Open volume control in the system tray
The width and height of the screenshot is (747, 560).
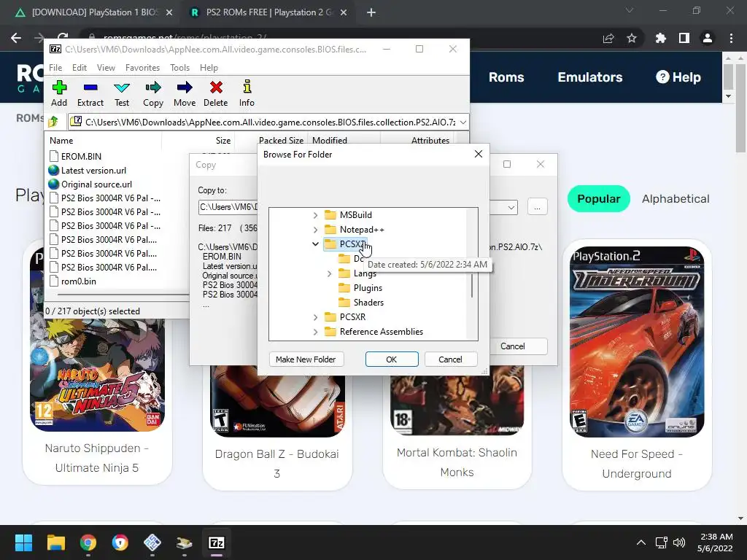(679, 542)
